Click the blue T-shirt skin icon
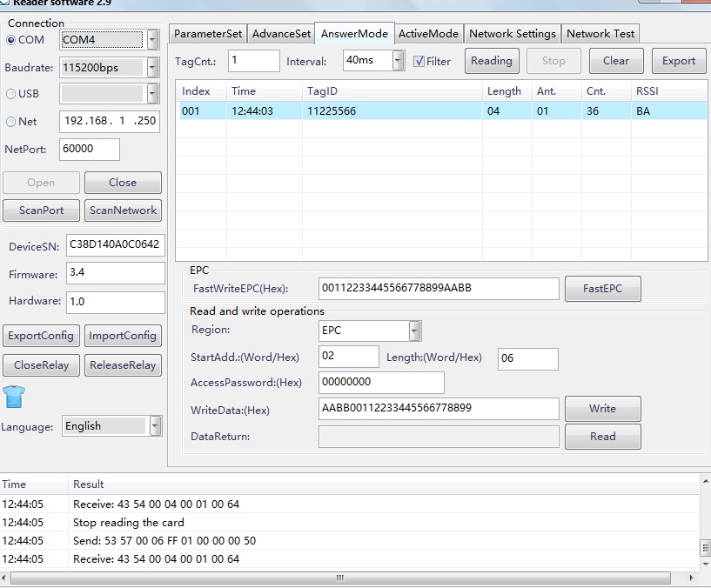This screenshot has height=588, width=711. pos(12,398)
